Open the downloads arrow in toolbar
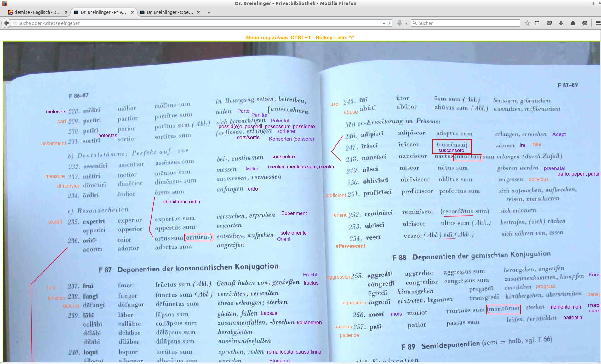This screenshot has width=601, height=364. [x=561, y=23]
